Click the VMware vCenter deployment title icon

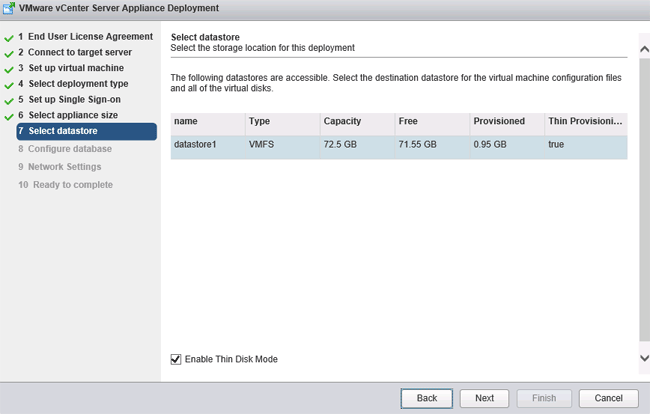(9, 8)
